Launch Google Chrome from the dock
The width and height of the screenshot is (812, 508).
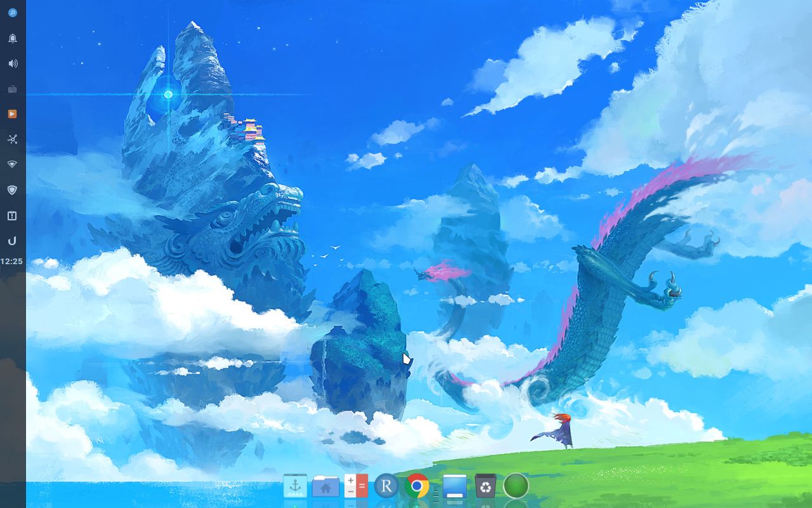click(417, 486)
